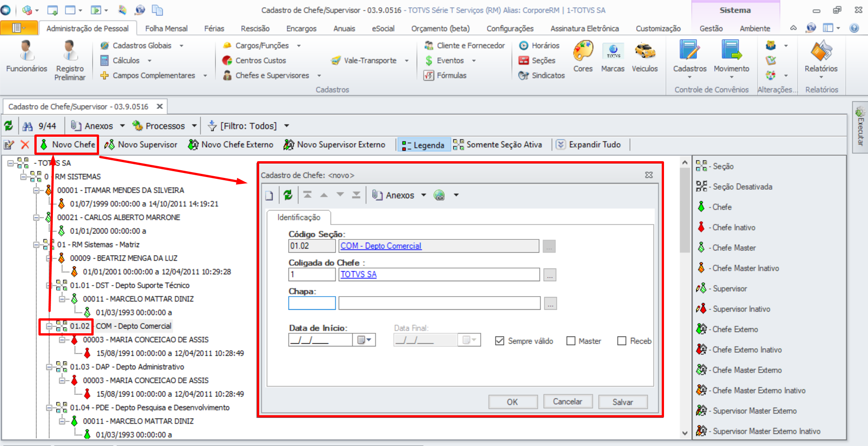Open the Cargos/Funções dropdown
This screenshot has width=868, height=446.
tap(299, 46)
